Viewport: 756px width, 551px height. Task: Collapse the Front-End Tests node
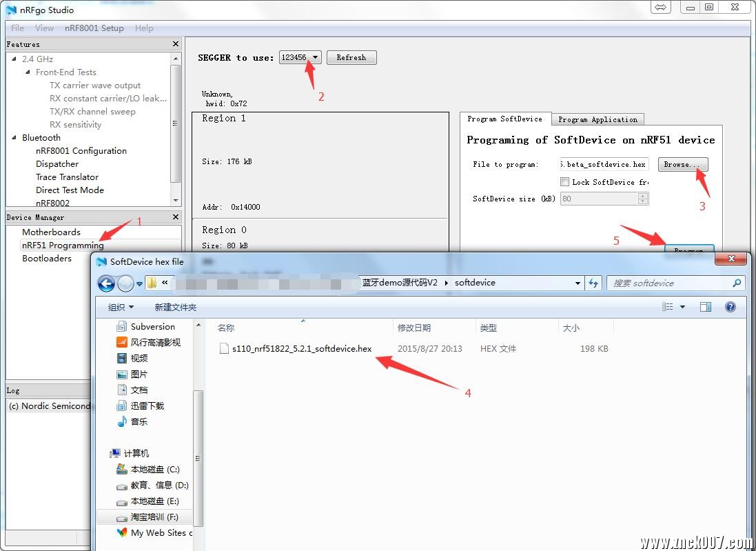(28, 72)
